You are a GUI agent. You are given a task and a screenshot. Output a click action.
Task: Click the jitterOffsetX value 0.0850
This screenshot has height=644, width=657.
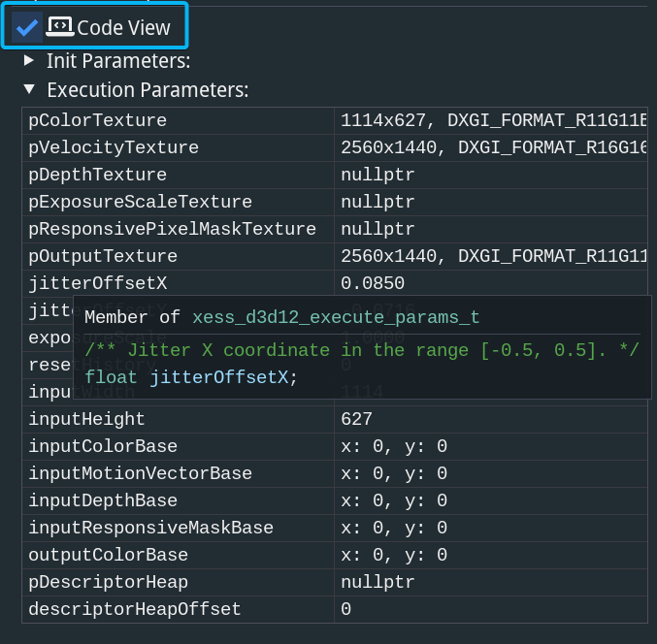pyautogui.click(x=373, y=283)
